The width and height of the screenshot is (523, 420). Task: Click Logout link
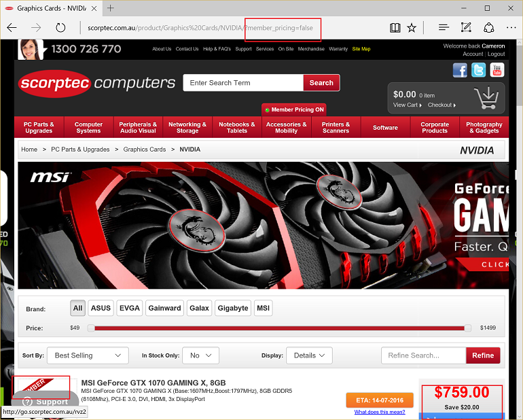[497, 54]
